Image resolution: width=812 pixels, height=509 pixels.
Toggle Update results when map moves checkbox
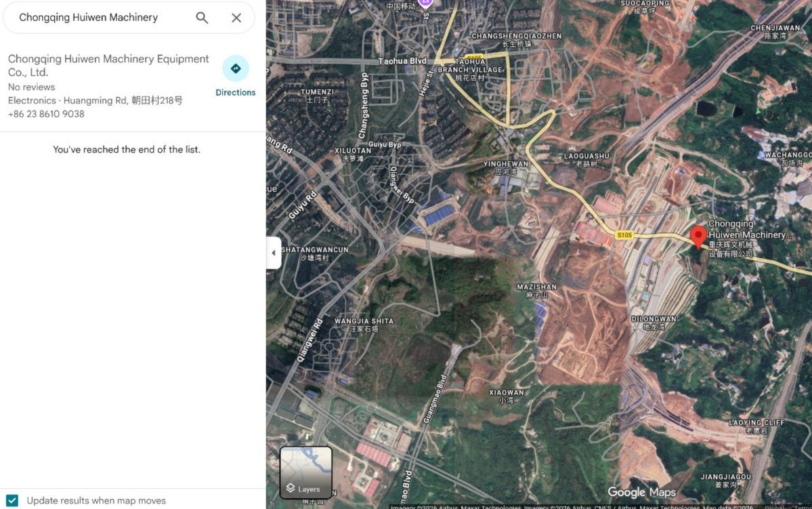tap(12, 500)
